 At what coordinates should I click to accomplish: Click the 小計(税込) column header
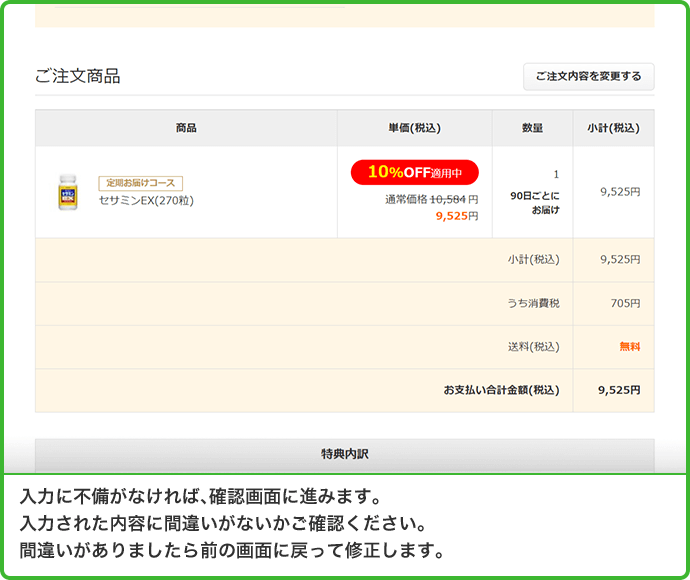pos(613,128)
